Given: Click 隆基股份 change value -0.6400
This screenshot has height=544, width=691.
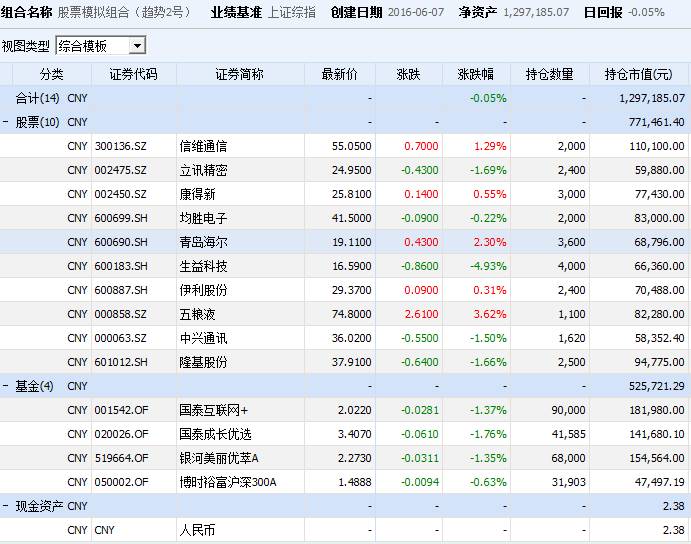Looking at the screenshot, I should click(x=420, y=362).
